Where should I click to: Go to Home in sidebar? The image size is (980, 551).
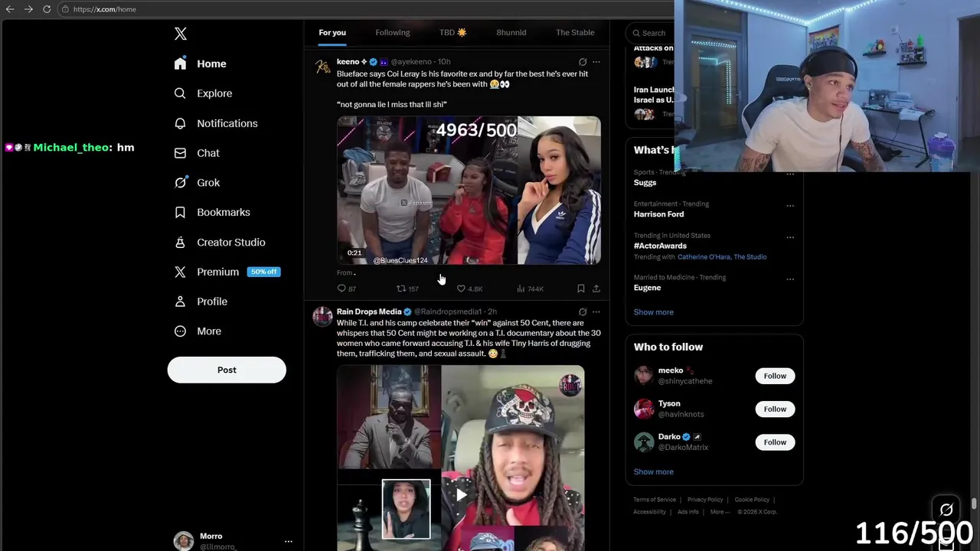[200, 64]
